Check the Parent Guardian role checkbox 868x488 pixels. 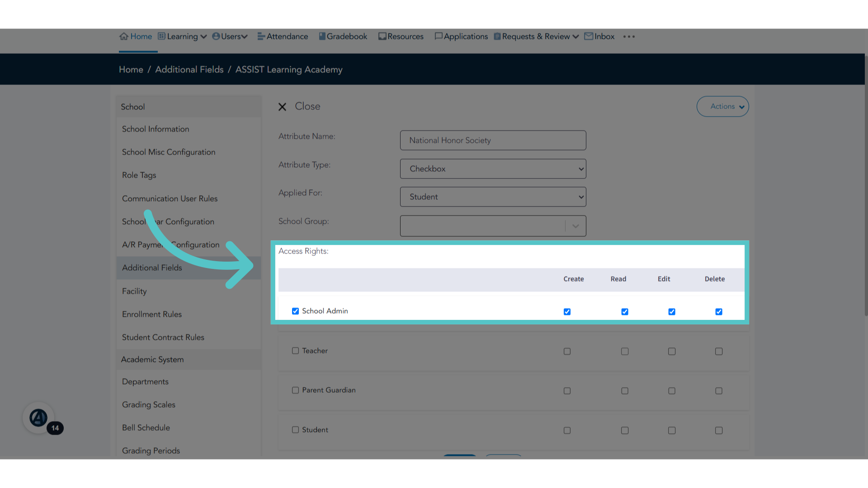[x=295, y=390]
